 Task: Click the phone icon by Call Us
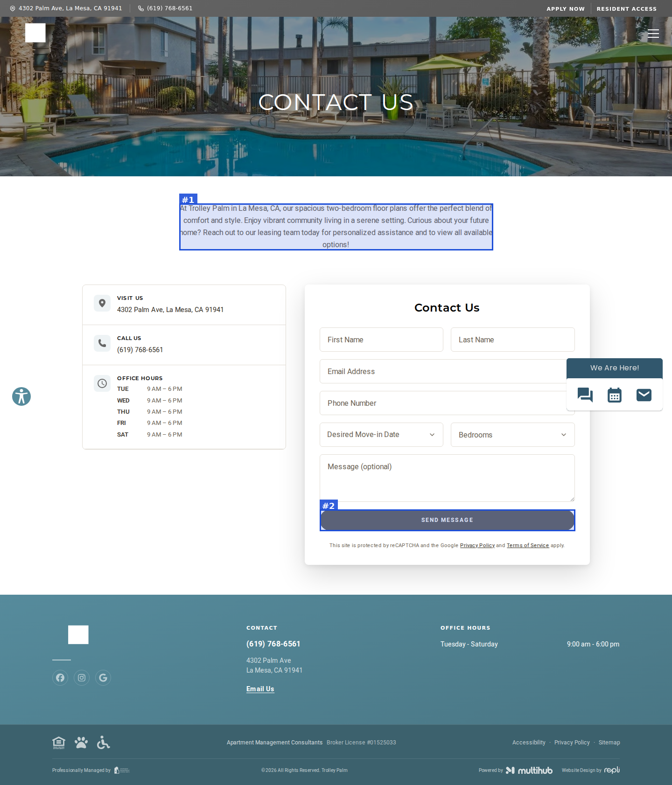(102, 343)
